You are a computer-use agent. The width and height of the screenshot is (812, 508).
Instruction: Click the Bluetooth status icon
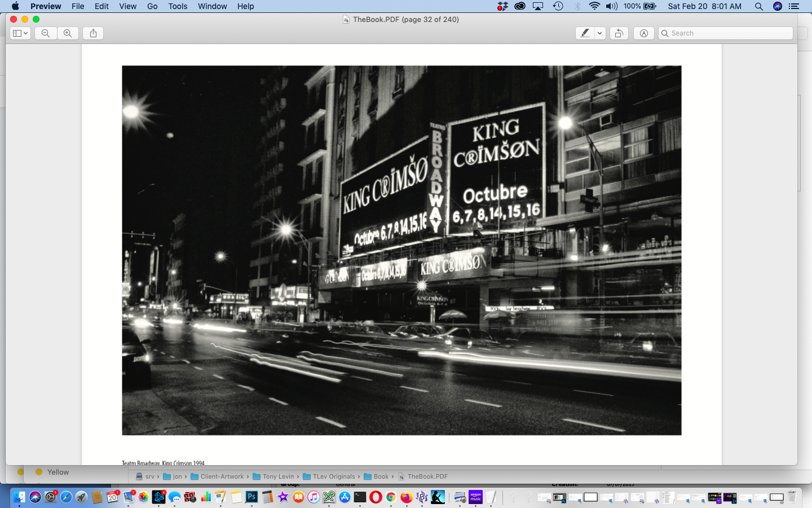pos(577,6)
